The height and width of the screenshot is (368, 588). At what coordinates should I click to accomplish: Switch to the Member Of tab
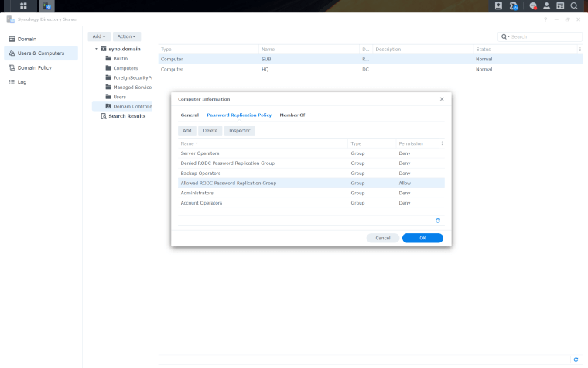tap(292, 115)
